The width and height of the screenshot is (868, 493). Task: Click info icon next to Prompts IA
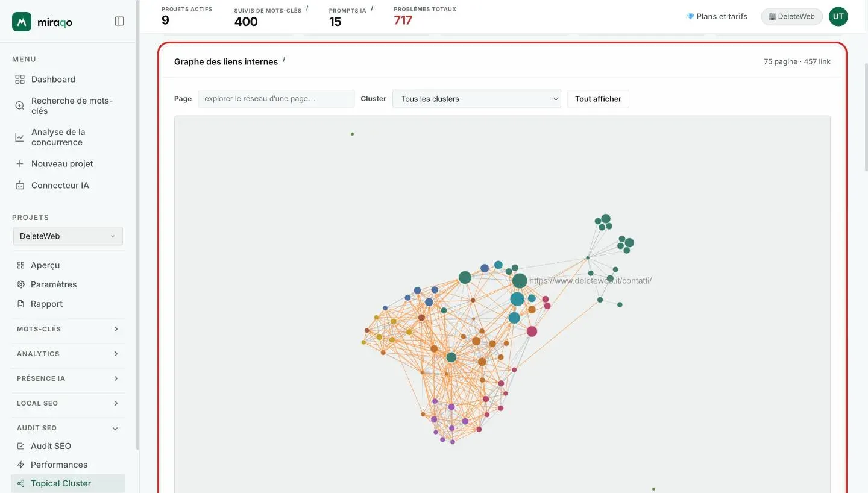pyautogui.click(x=372, y=8)
